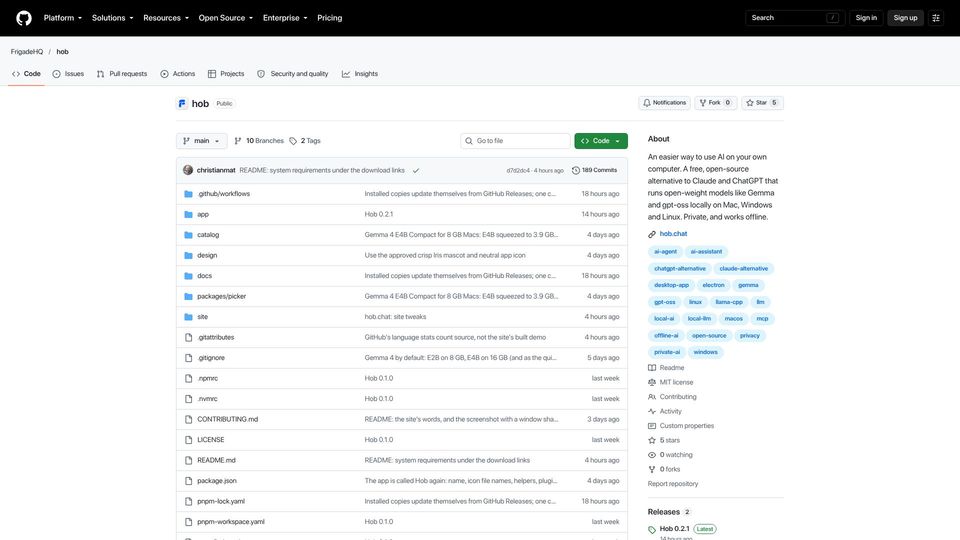Open the site folder icon
The height and width of the screenshot is (540, 960).
click(189, 317)
